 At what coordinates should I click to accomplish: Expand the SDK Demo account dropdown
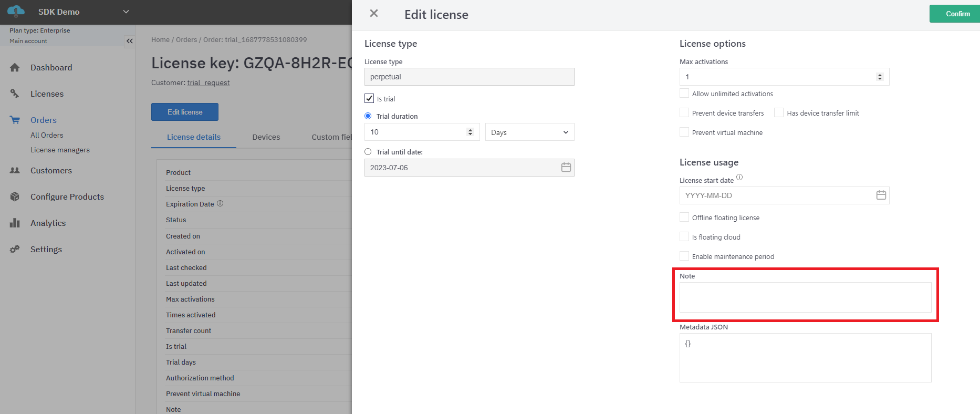(x=126, y=12)
